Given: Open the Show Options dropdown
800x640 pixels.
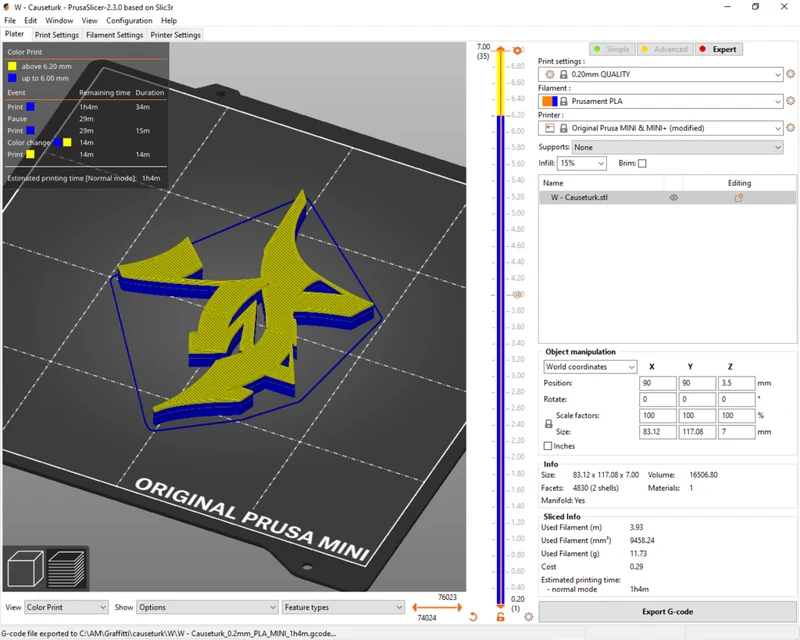Looking at the screenshot, I should coord(207,607).
